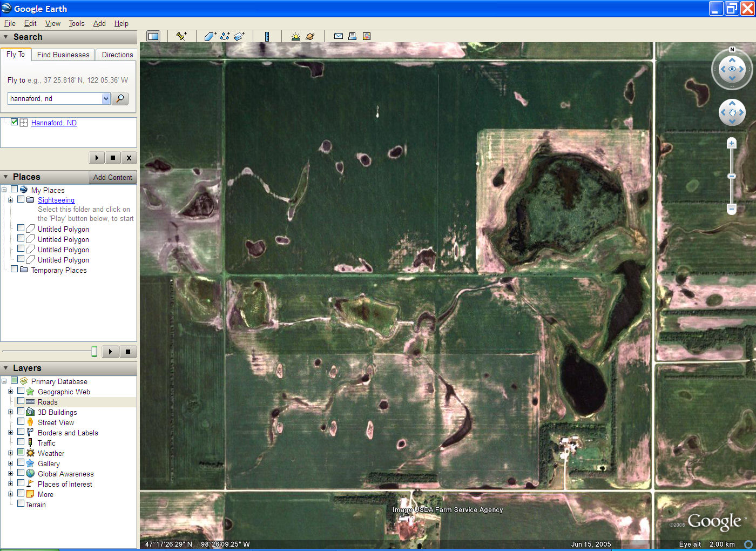Click the Fly To search input field

55,98
